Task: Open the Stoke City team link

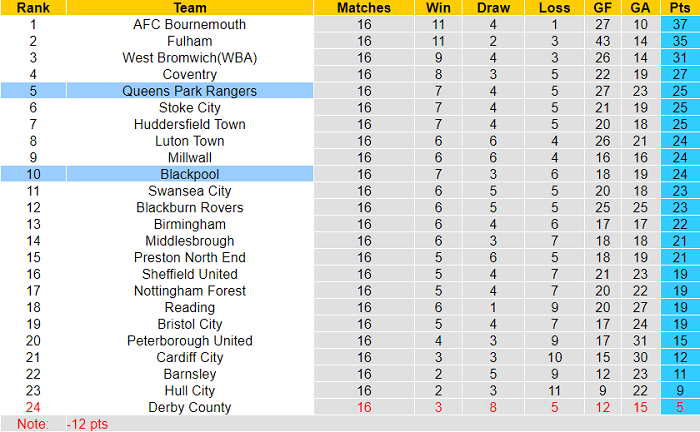Action: click(189, 108)
